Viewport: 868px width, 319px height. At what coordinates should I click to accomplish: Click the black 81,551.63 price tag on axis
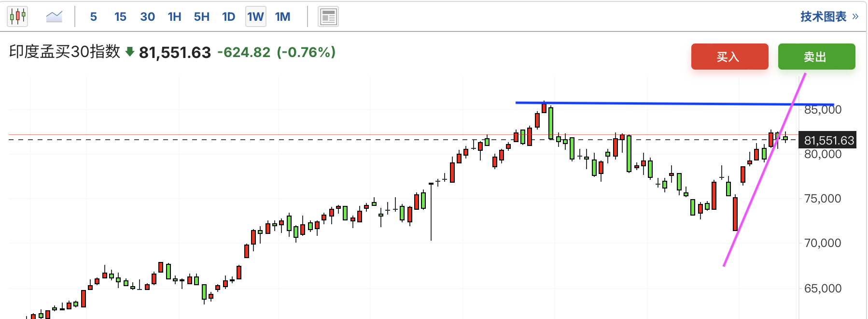[827, 140]
